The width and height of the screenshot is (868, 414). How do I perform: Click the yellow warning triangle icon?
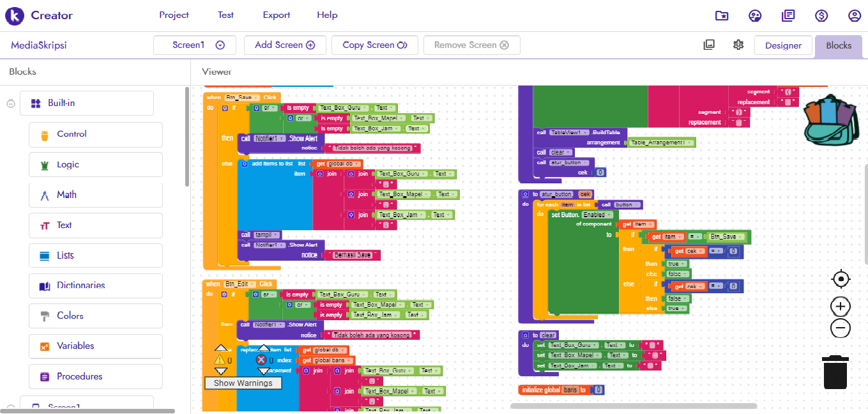point(220,360)
